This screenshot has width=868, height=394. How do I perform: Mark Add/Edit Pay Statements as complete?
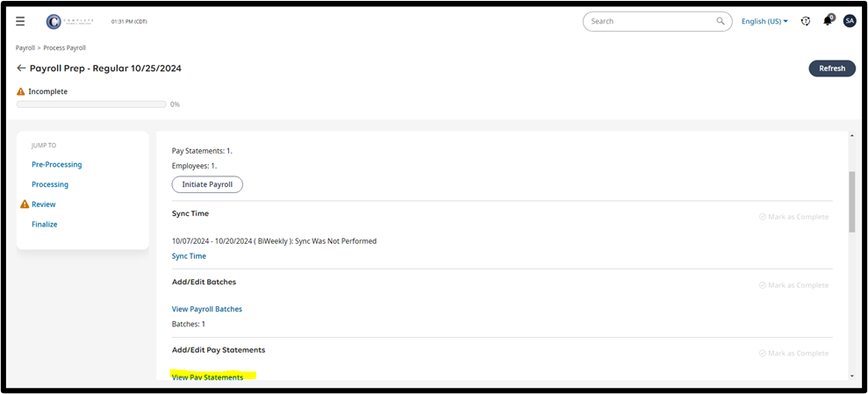[x=793, y=353]
